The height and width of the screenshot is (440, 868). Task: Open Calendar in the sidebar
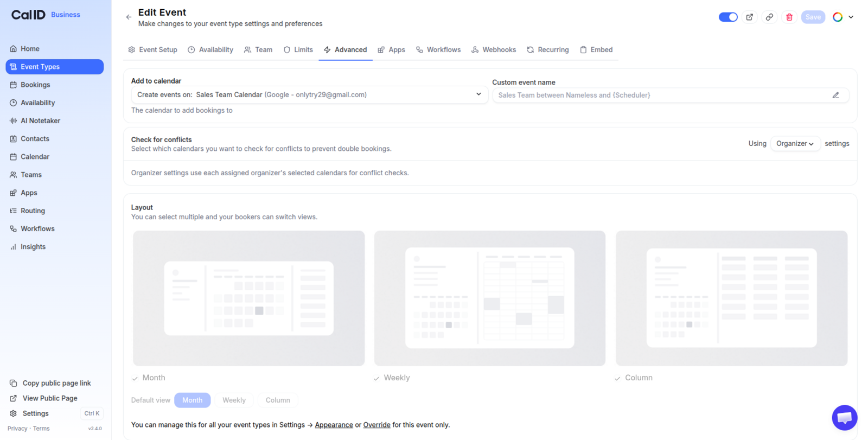54,157
